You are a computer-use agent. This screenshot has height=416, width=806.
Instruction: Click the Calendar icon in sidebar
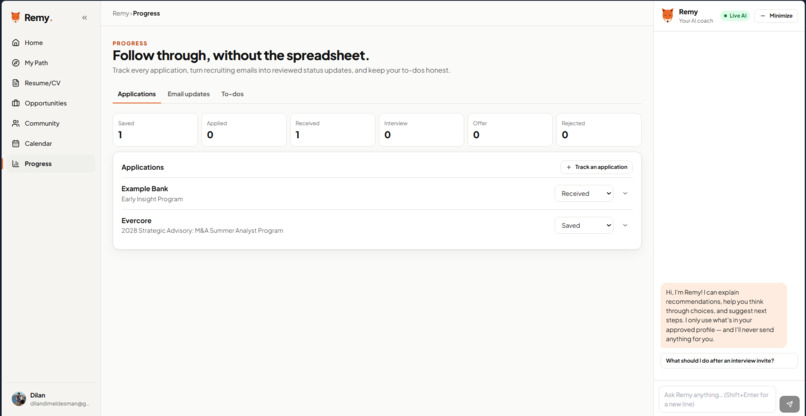point(15,143)
